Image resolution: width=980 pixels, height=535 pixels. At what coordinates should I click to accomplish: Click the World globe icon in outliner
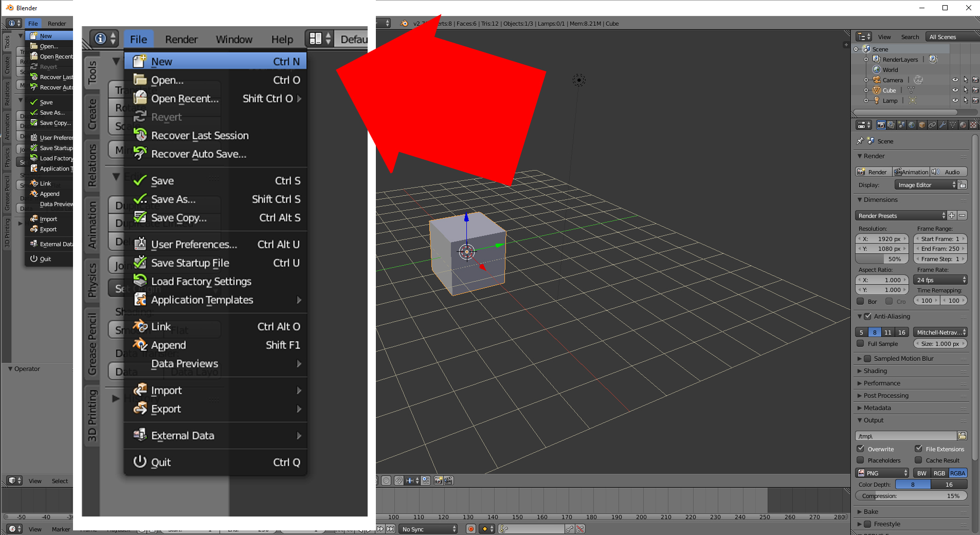click(x=877, y=69)
